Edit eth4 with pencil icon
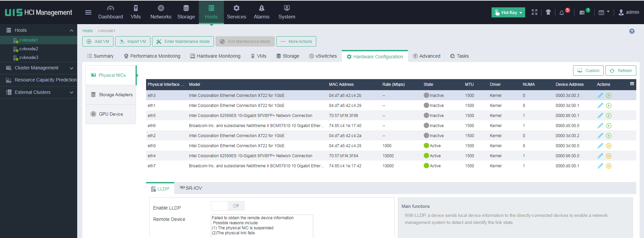The height and width of the screenshot is (238, 644). 600,156
